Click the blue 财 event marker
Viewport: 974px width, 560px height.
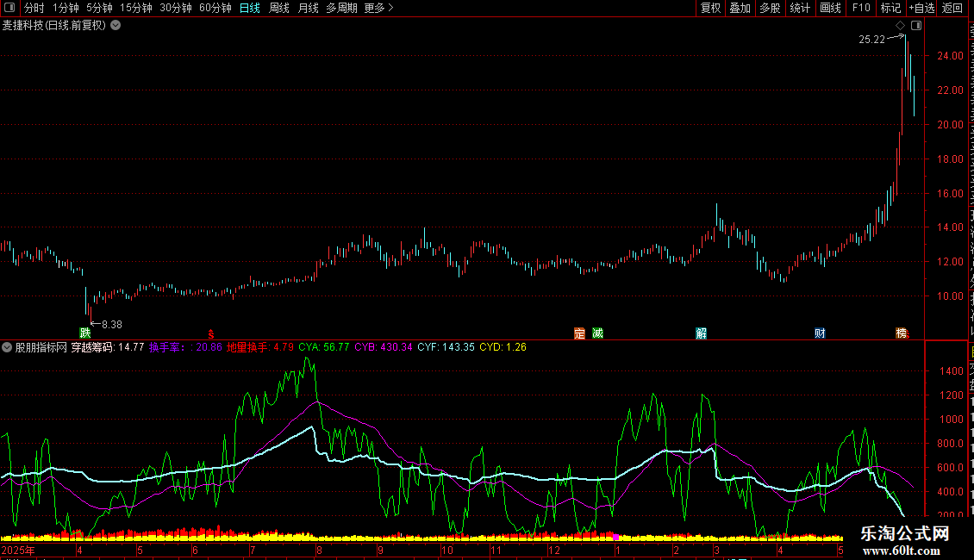pos(820,333)
